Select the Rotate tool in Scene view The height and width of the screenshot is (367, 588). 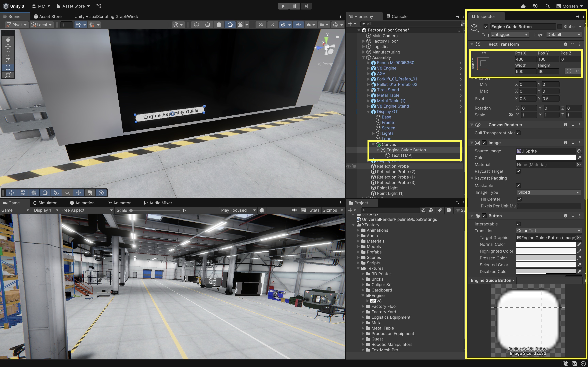tap(8, 53)
